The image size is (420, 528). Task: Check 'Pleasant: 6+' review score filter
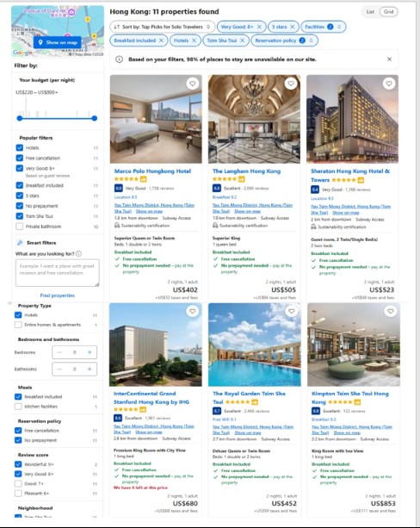click(x=18, y=494)
